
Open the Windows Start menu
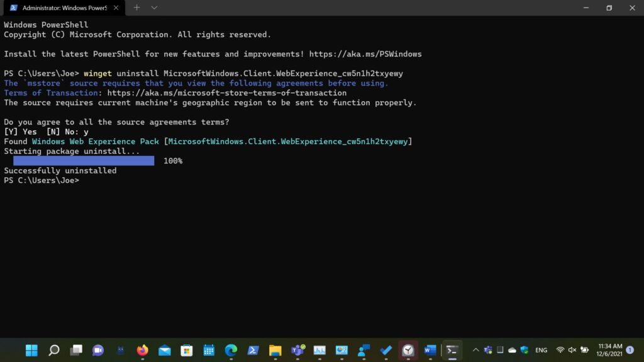click(31, 350)
